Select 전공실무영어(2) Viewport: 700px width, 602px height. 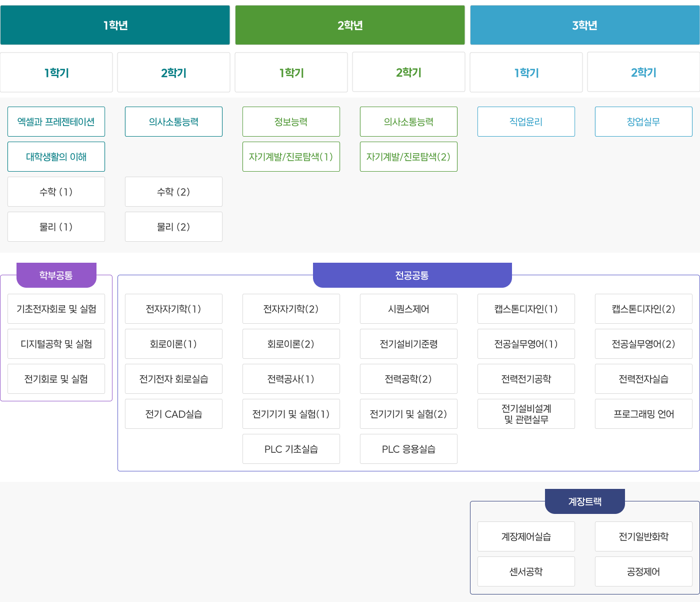tap(643, 344)
